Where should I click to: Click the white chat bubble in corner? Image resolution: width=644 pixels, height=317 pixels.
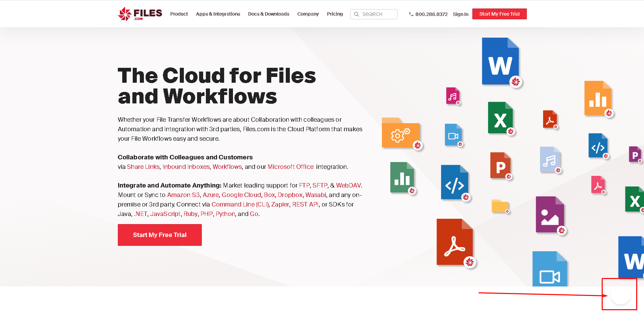coord(620,294)
